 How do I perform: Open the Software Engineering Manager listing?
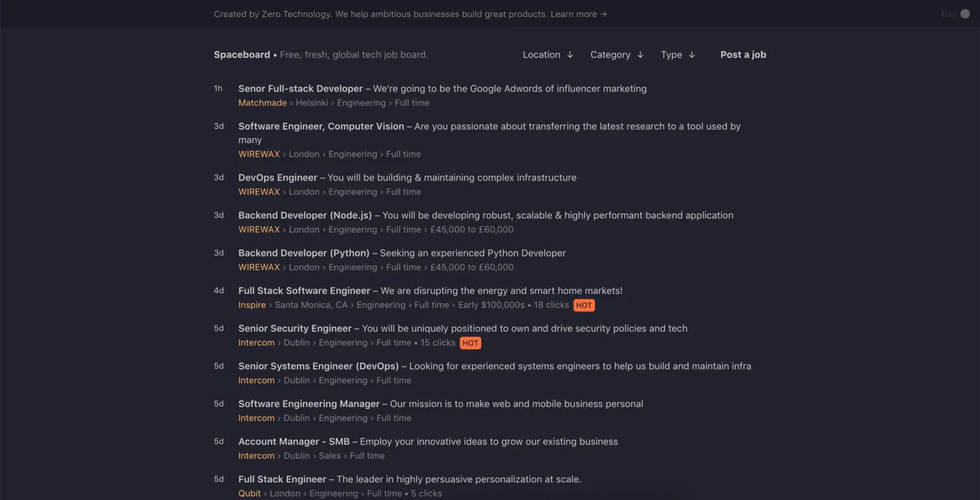click(309, 404)
